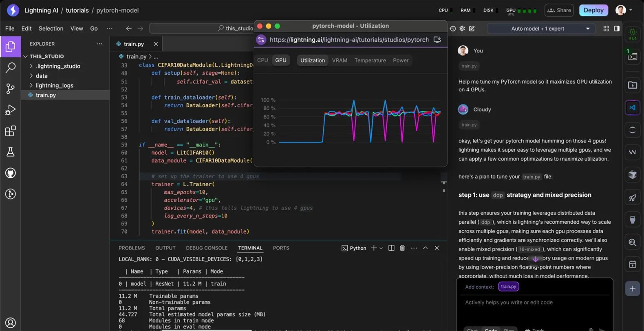Image resolution: width=644 pixels, height=331 pixels.
Task: Select the Temperature metric tab
Action: coord(370,60)
